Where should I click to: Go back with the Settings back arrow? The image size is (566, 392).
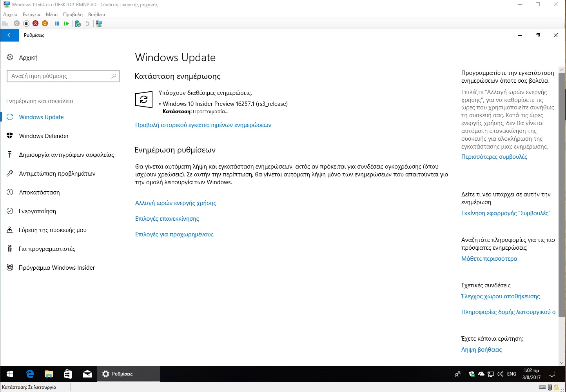point(10,35)
